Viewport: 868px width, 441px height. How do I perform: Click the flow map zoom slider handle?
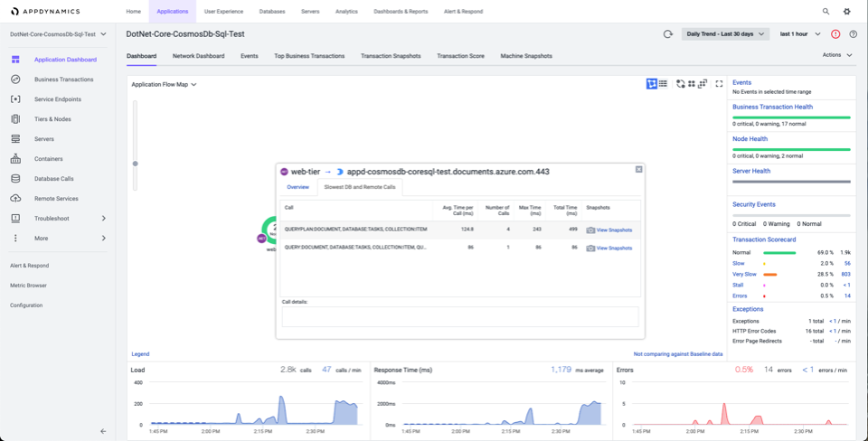(x=135, y=164)
